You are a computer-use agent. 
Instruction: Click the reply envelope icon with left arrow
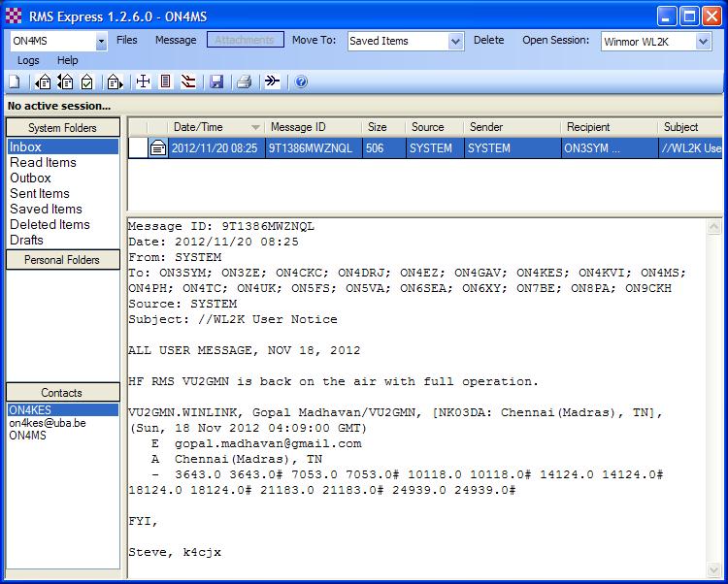pyautogui.click(x=43, y=82)
